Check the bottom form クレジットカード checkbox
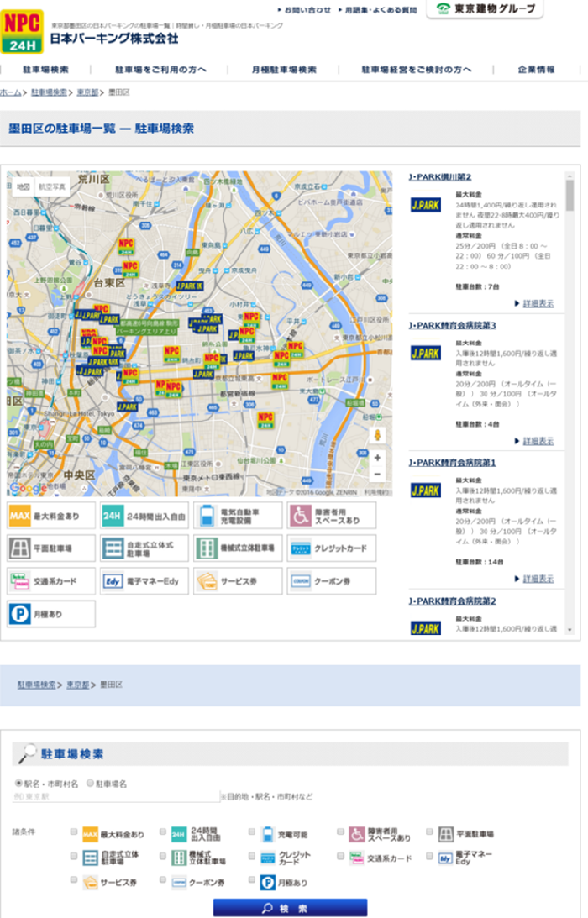The image size is (588, 918). pyautogui.click(x=252, y=856)
